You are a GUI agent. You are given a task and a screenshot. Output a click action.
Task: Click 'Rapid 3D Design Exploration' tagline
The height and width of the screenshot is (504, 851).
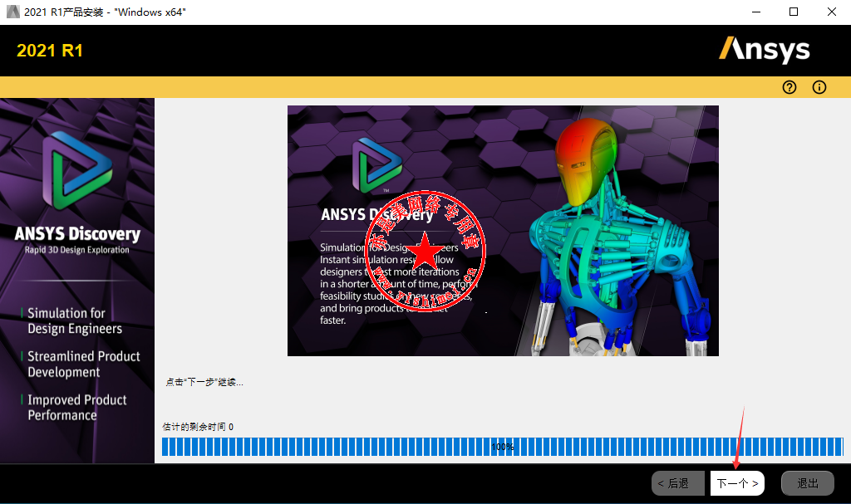pos(77,250)
